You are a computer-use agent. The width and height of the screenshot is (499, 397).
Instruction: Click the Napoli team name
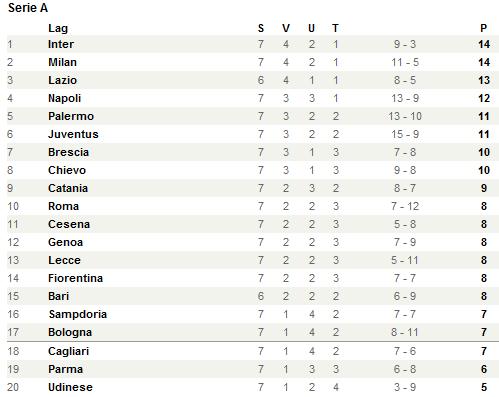click(x=64, y=98)
